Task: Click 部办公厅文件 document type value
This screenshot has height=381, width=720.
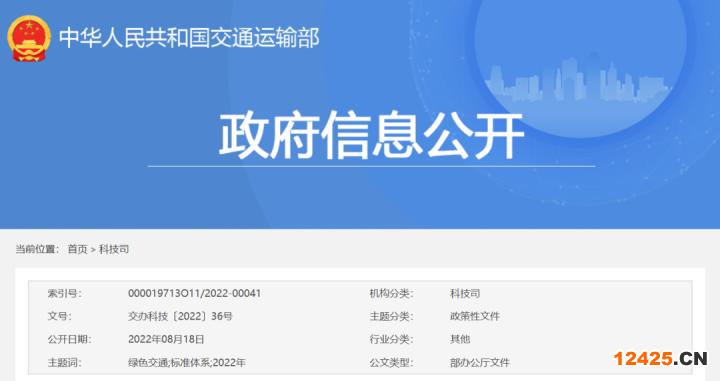Action: coord(480,363)
